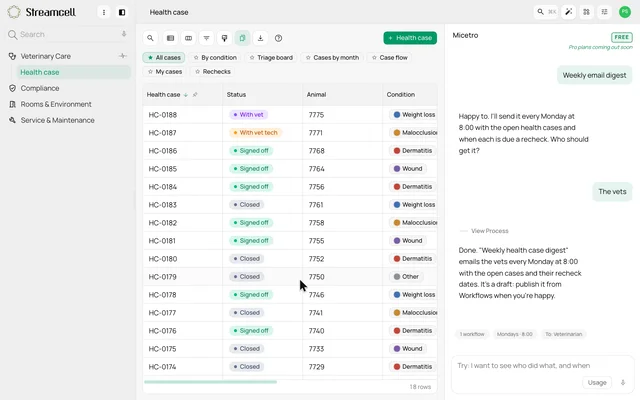The image size is (640, 400).
Task: Open Wound condition on HC-0185
Action: click(408, 169)
